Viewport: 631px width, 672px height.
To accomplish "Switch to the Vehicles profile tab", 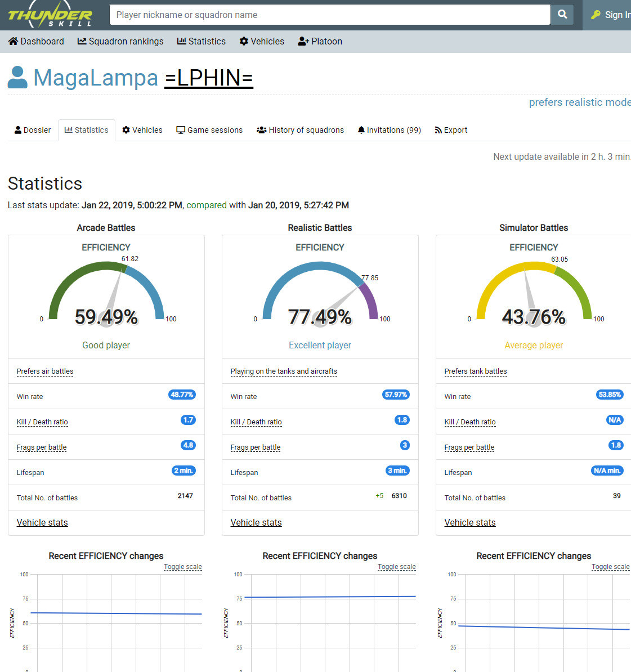I will tap(142, 130).
